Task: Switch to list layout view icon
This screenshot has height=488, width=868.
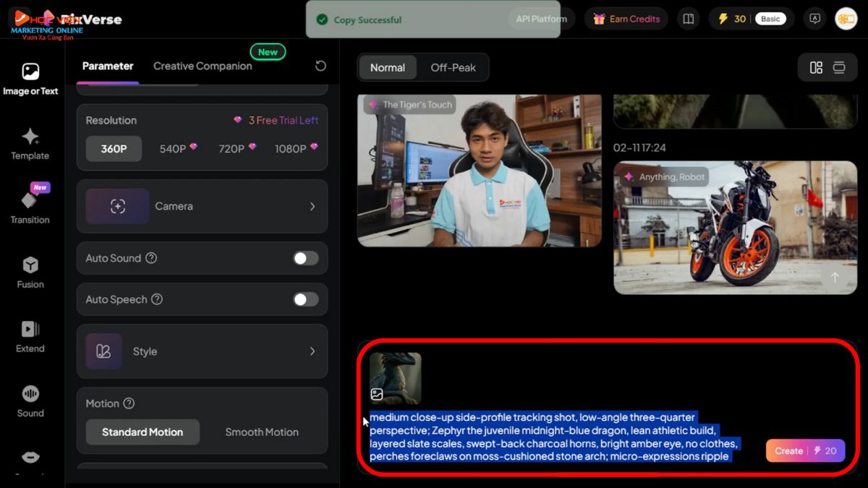Action: click(x=839, y=67)
